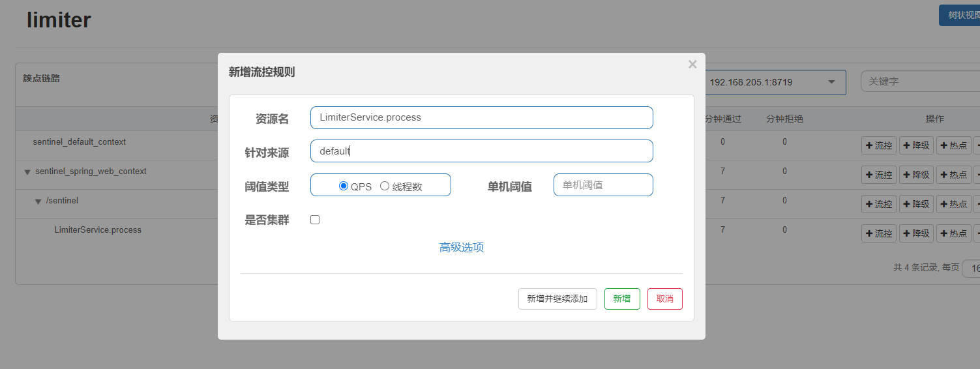Screen dimensions: 980x369
Task: Close the 新增流控规则 dialog with X
Action: tap(692, 64)
